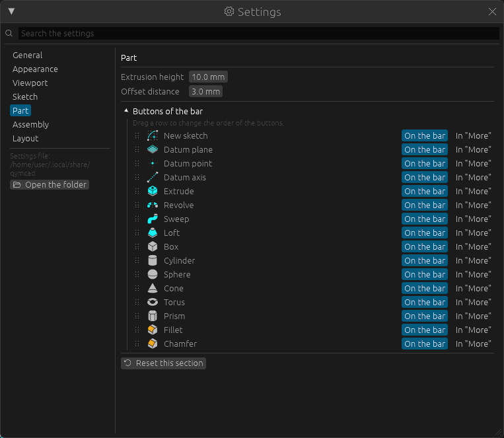Click the New sketch icon
This screenshot has height=438, width=504.
point(153,135)
